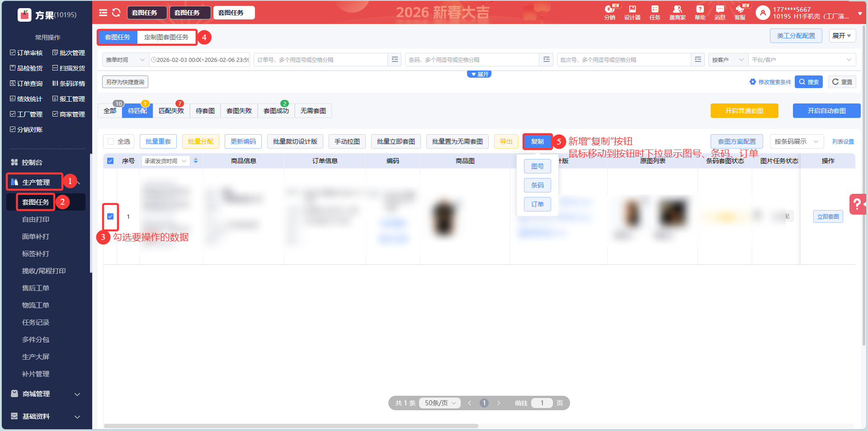Open 绩效统计 in common operations

coord(26,99)
